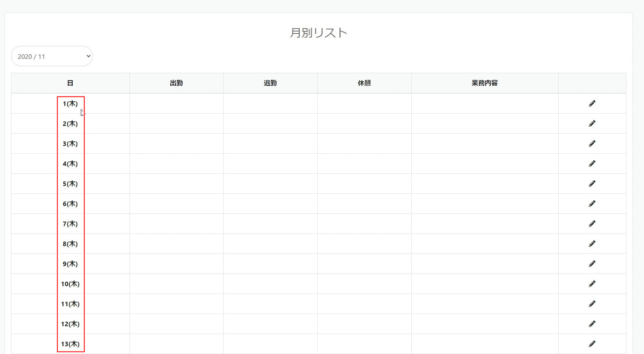Select the 9(木) date cell
644x354 pixels.
[70, 264]
